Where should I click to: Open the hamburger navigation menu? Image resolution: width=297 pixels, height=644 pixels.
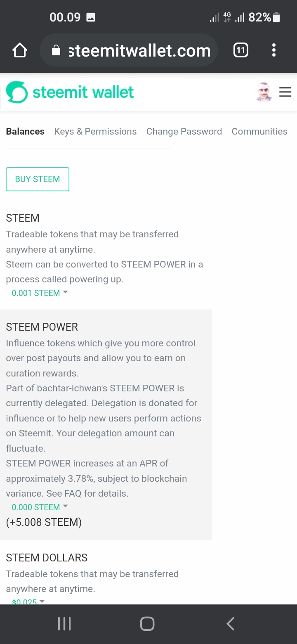(x=285, y=92)
